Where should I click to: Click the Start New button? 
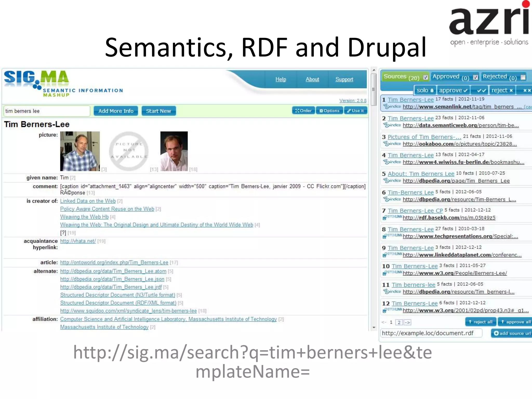(x=158, y=111)
